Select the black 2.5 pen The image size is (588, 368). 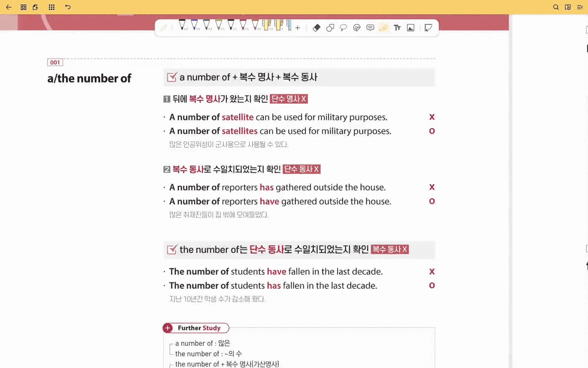(x=231, y=25)
